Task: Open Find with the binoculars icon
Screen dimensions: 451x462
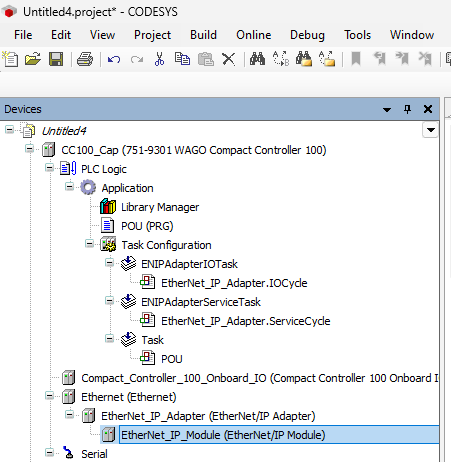Action: coord(257,59)
